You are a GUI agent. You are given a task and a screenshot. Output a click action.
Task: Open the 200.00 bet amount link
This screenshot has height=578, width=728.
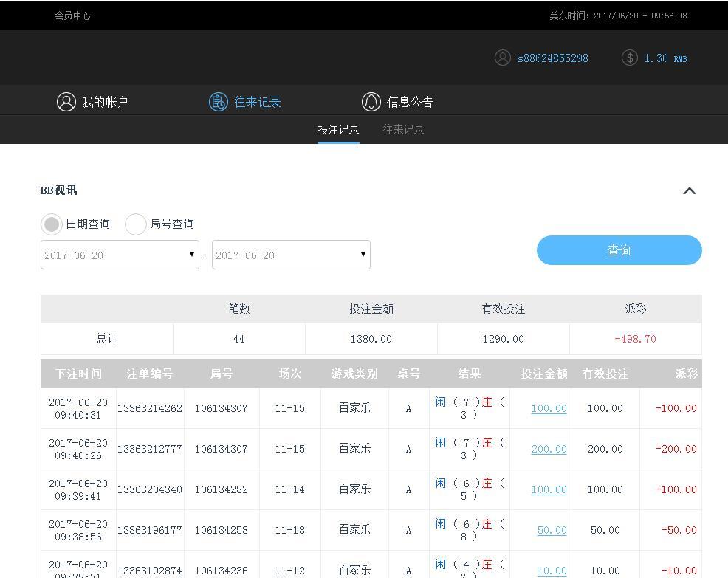click(549, 449)
